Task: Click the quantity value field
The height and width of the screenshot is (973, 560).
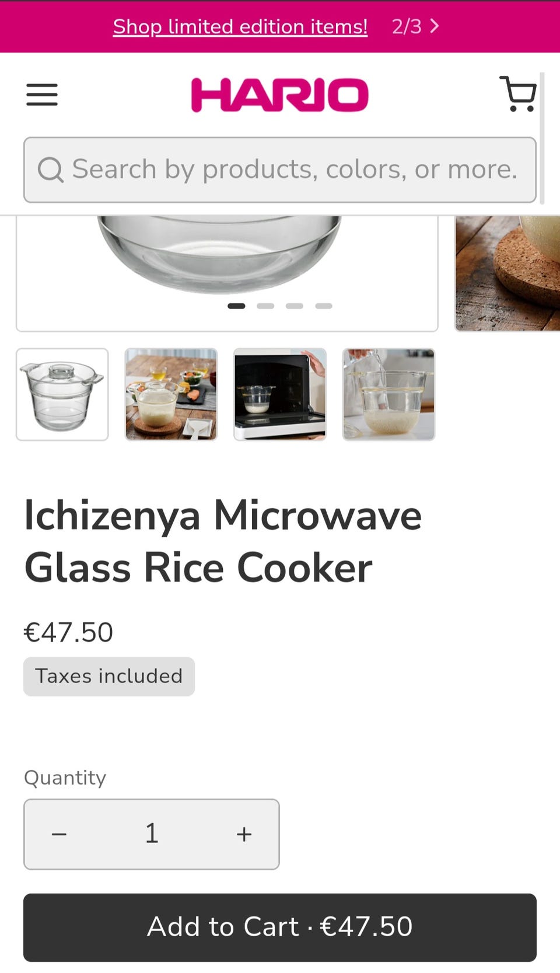Action: (152, 834)
